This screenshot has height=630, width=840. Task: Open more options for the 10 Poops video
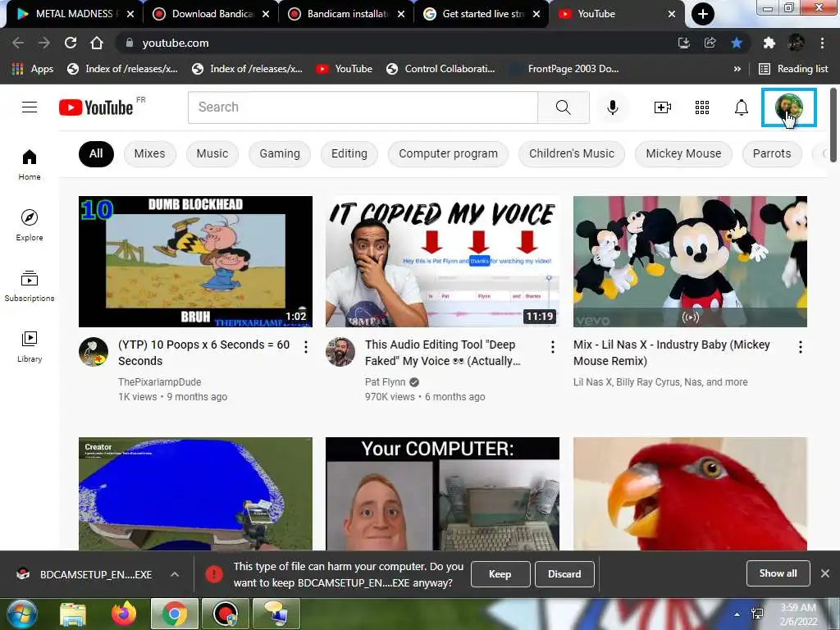point(306,347)
